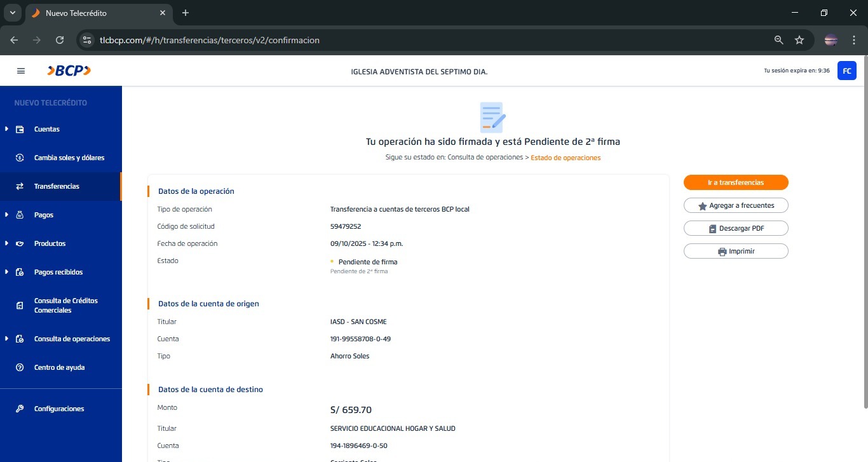Screen dimensions: 868x462
Task: Expand Consulta de operaciones section
Action: [x=7, y=339]
